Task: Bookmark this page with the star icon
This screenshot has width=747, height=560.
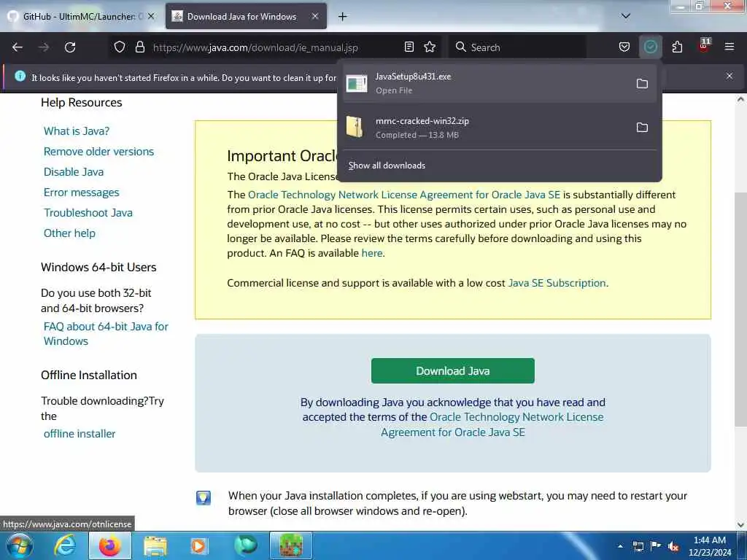Action: [430, 47]
